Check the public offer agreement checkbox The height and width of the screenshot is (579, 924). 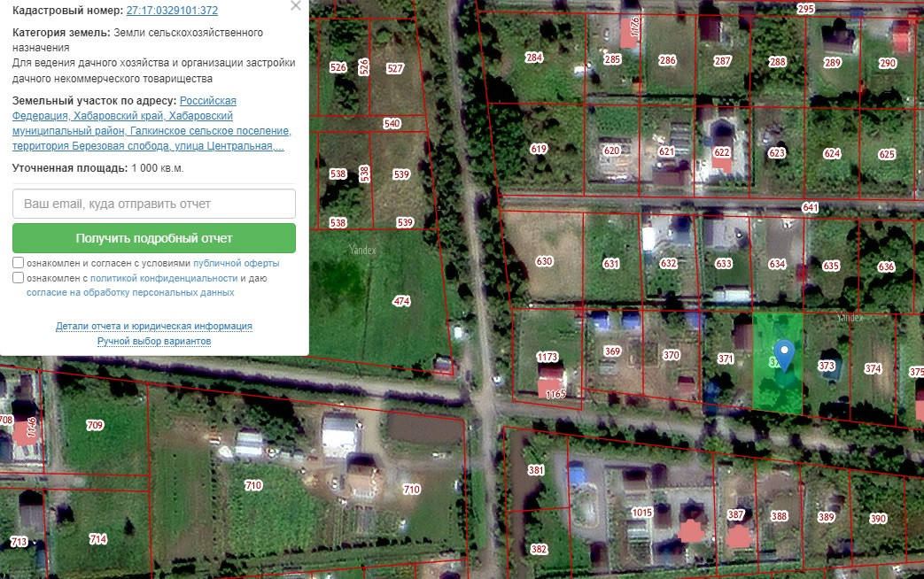tap(19, 263)
